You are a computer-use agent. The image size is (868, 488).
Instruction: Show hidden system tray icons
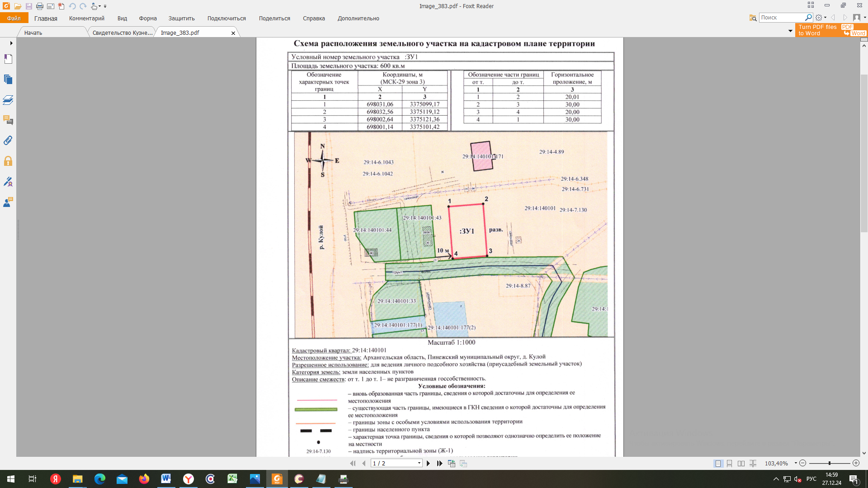click(x=776, y=479)
